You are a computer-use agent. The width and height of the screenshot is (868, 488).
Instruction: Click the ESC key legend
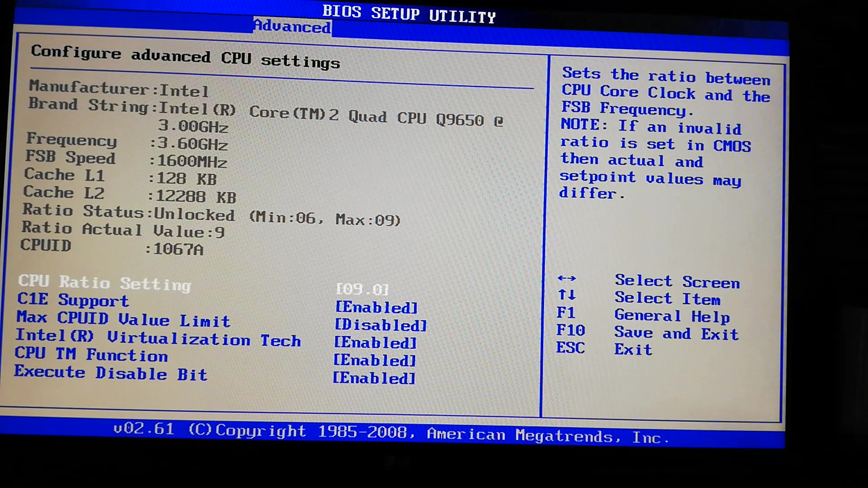571,348
